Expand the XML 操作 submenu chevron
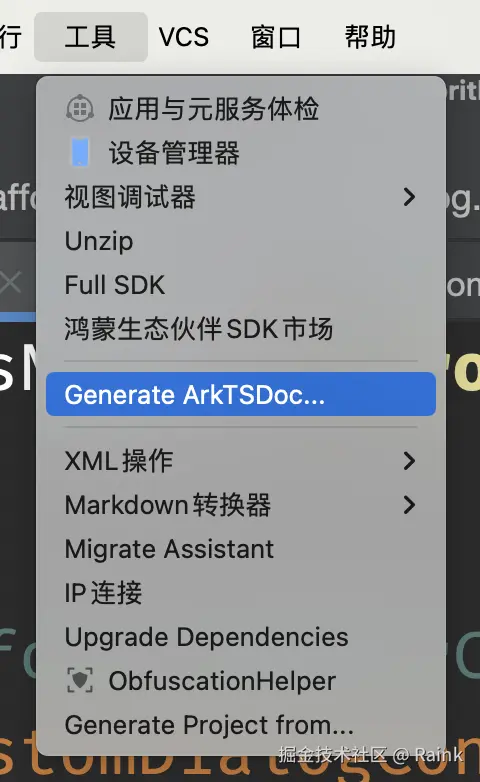 click(409, 461)
